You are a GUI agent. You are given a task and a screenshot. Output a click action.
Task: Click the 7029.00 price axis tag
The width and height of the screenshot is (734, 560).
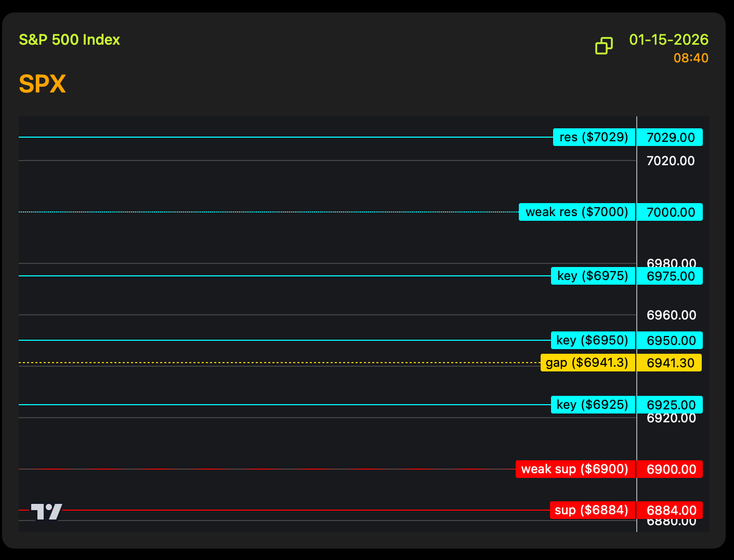coord(670,137)
